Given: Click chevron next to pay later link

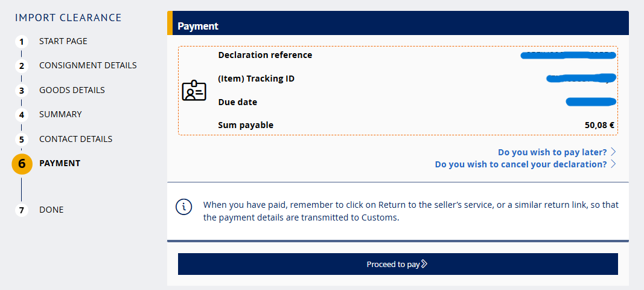Looking at the screenshot, I should 613,152.
